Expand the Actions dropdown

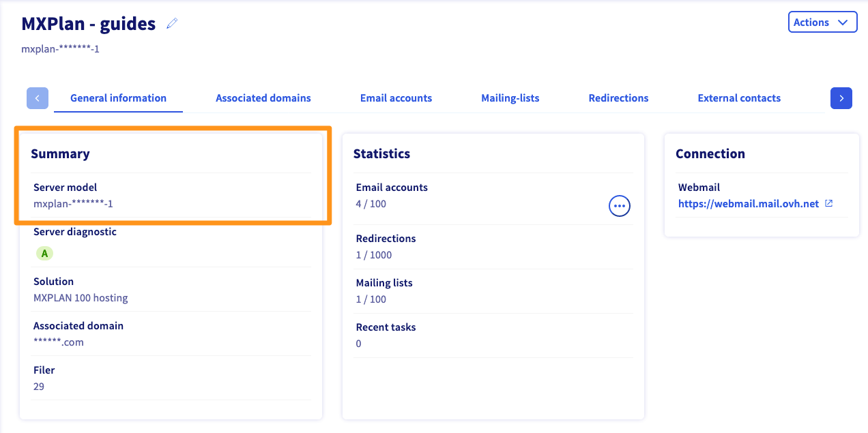[822, 23]
